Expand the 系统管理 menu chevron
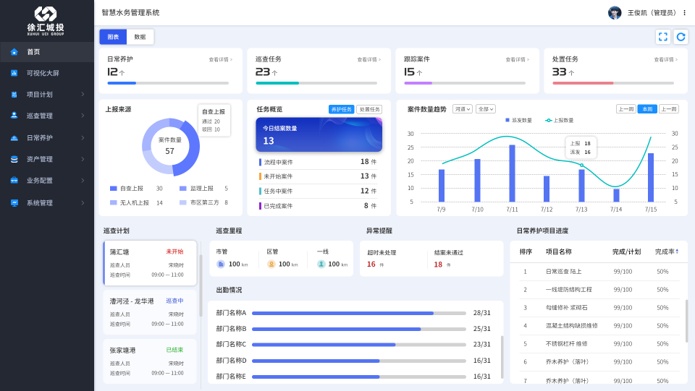695x391 pixels. click(x=83, y=203)
